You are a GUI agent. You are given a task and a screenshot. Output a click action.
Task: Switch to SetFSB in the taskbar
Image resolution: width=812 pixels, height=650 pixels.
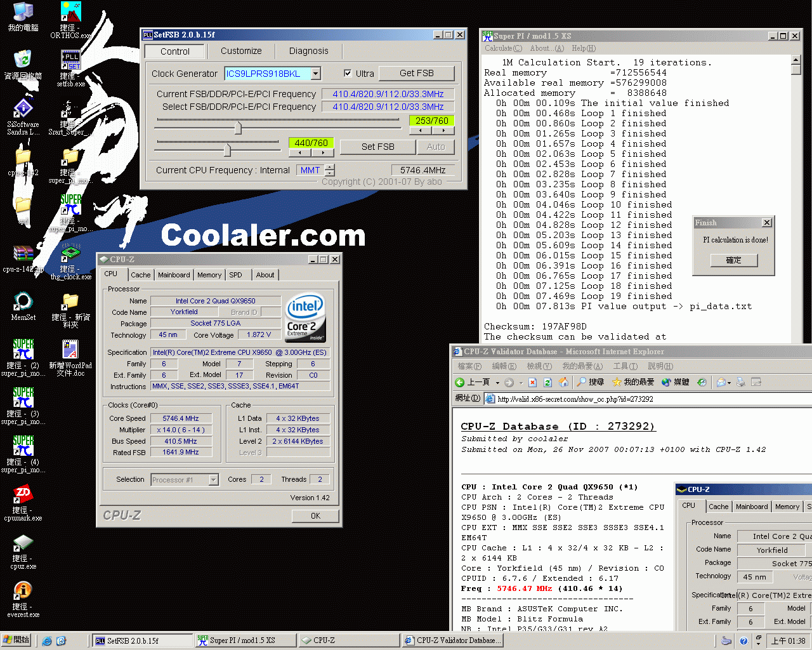(141, 641)
